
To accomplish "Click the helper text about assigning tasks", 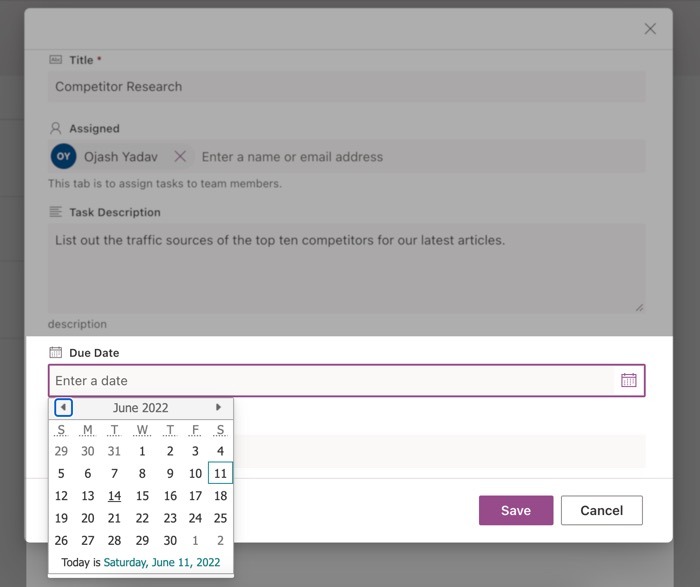I will point(165,183).
